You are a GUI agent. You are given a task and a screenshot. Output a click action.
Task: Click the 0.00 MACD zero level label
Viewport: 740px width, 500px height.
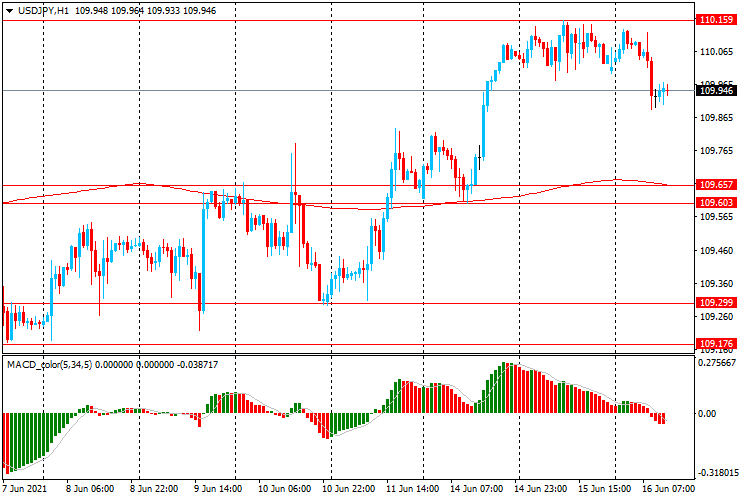[x=706, y=414]
